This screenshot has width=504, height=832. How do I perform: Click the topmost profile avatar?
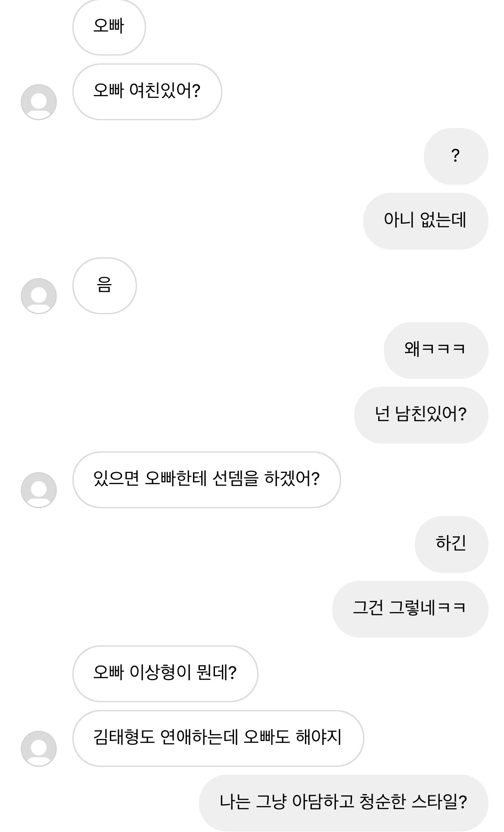tap(39, 102)
